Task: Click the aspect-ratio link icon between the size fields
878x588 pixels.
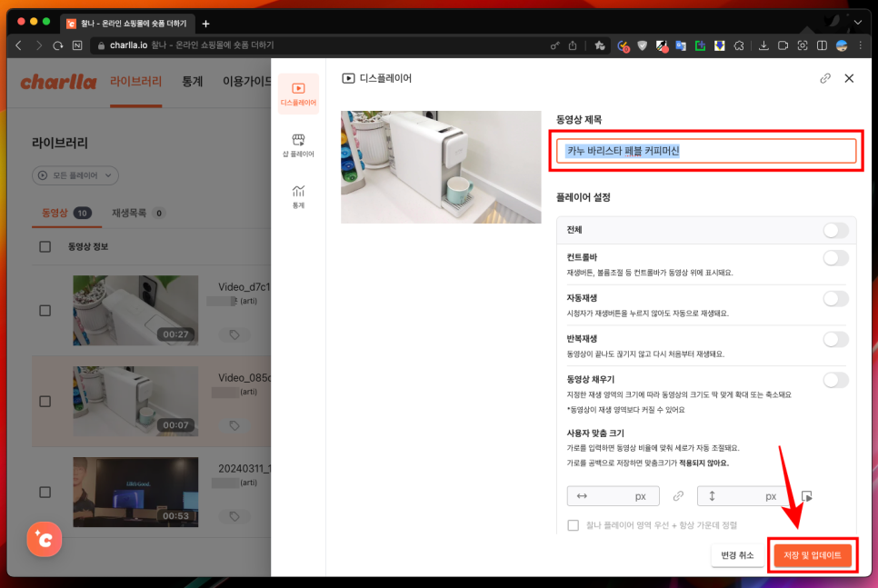Action: 678,496
